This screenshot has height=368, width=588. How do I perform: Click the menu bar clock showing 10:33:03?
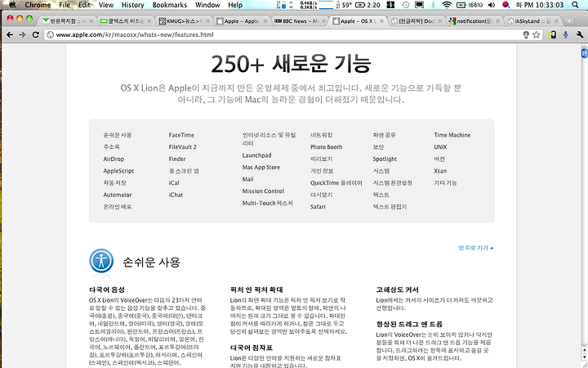click(x=539, y=5)
